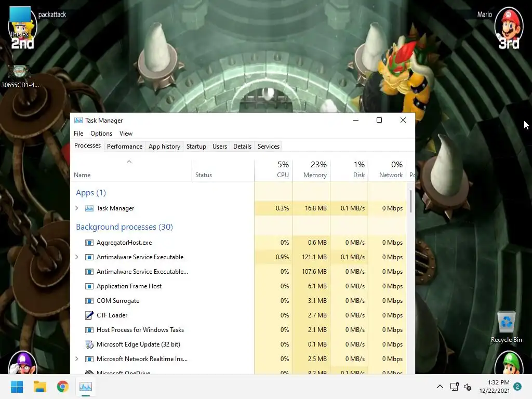Viewport: 532px width, 399px height.
Task: Expand the Antimalware Service Executable row
Action: pos(77,257)
